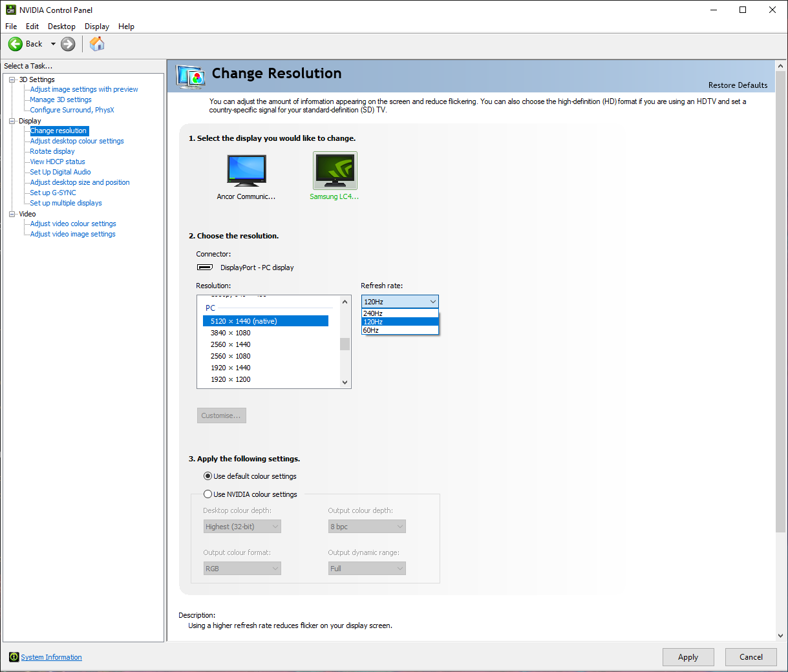Open Adjust desktop size and position
The image size is (788, 672).
click(80, 182)
